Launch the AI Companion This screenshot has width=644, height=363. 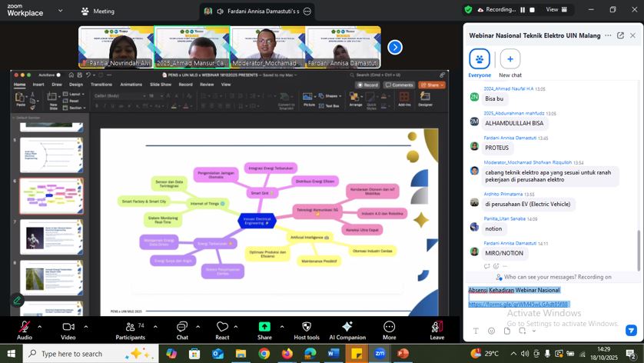pyautogui.click(x=347, y=327)
